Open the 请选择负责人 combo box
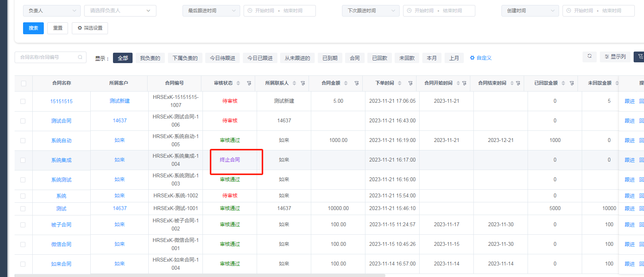The height and width of the screenshot is (277, 644). coord(120,11)
